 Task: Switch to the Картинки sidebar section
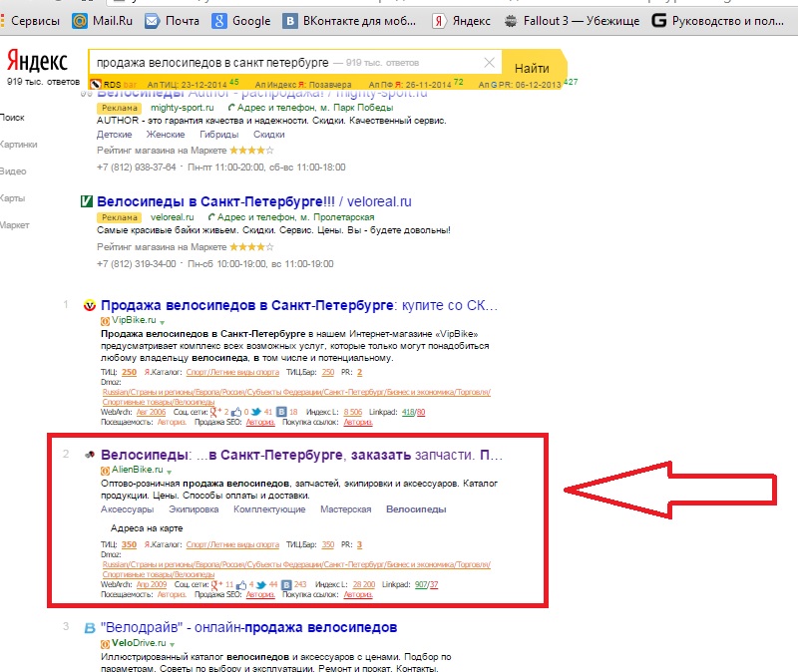18,145
